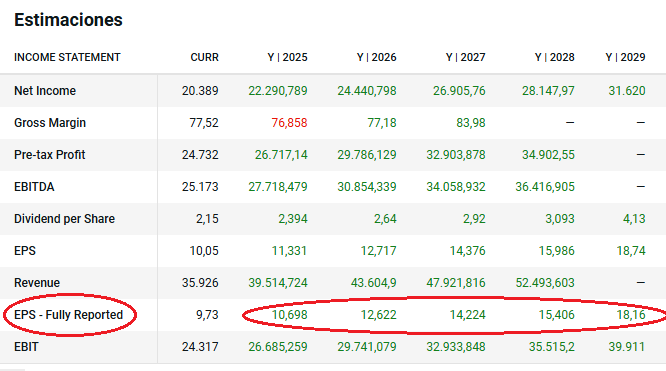This screenshot has height=371, width=666.
Task: Select the Y | 2026 column header
Action: 377,57
